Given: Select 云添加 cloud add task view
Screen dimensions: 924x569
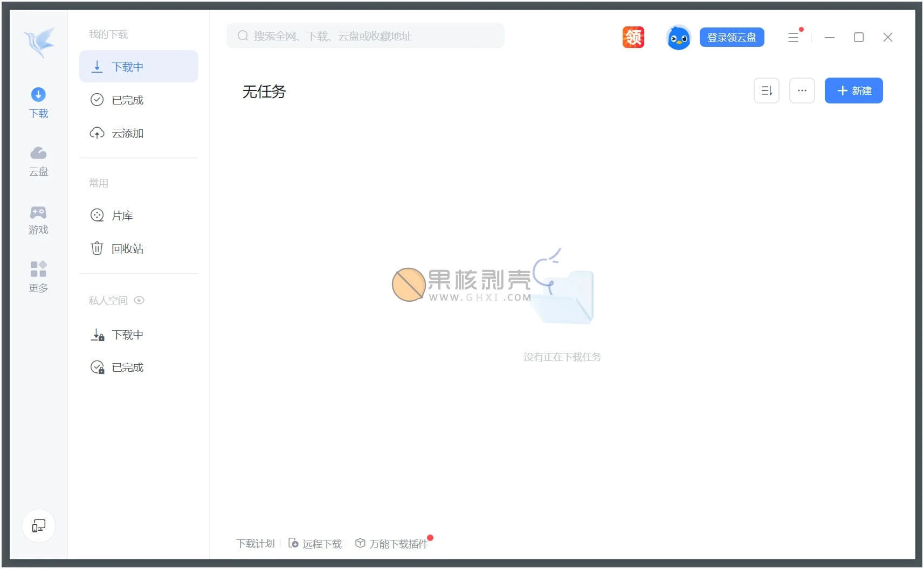Looking at the screenshot, I should click(127, 133).
